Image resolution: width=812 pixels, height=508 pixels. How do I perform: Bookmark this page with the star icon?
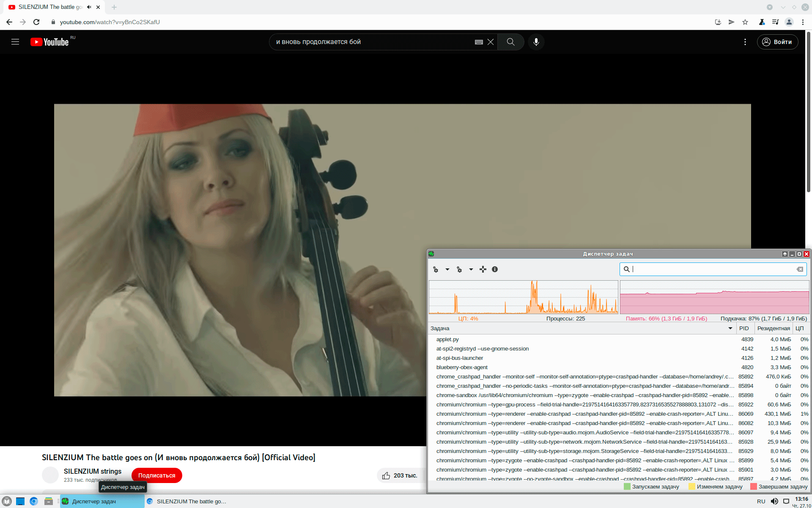[x=745, y=22]
